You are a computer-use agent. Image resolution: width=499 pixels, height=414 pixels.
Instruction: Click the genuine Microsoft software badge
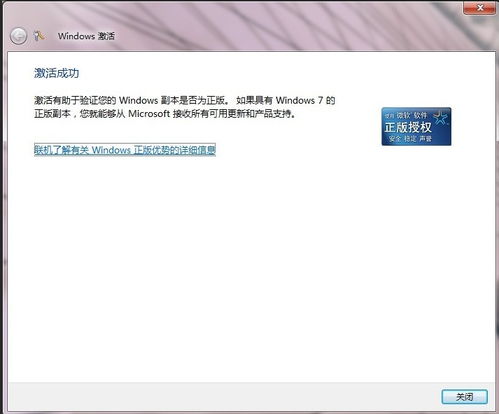[416, 126]
